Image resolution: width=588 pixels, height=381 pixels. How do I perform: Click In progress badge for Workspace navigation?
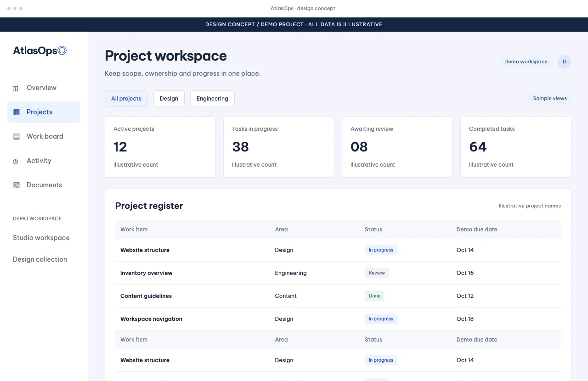click(x=381, y=319)
